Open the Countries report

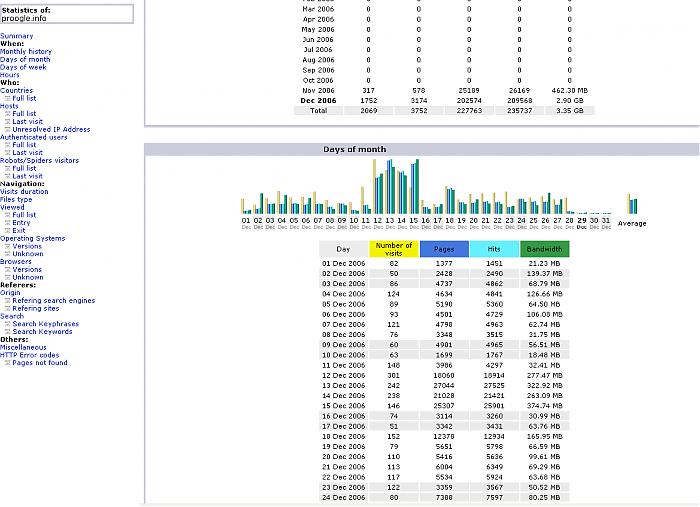17,91
